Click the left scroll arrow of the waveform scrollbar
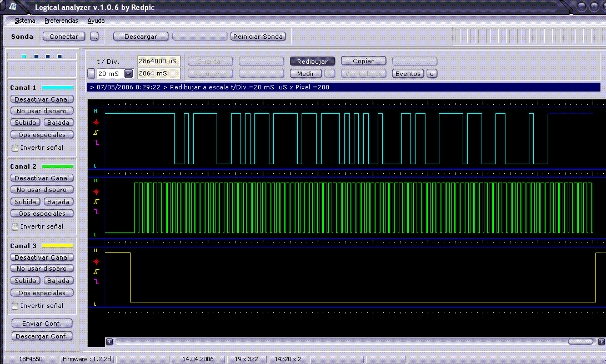The image size is (606, 364). click(109, 342)
